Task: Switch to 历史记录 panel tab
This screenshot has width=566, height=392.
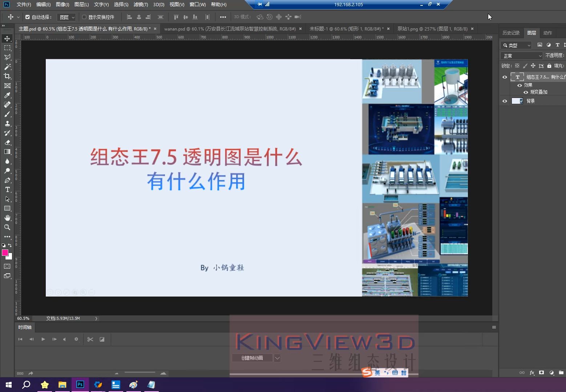Action: coord(511,33)
